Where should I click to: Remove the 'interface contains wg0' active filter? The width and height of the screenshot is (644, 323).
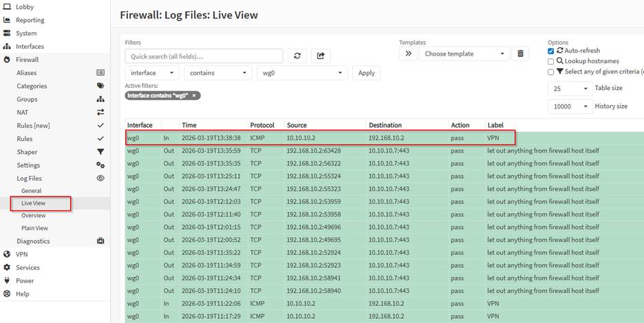(x=194, y=96)
